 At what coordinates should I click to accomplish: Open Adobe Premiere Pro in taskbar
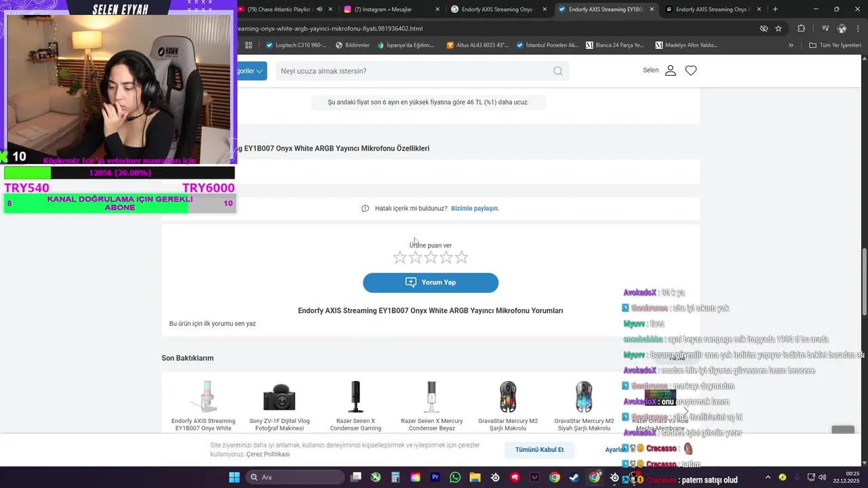[x=435, y=477]
